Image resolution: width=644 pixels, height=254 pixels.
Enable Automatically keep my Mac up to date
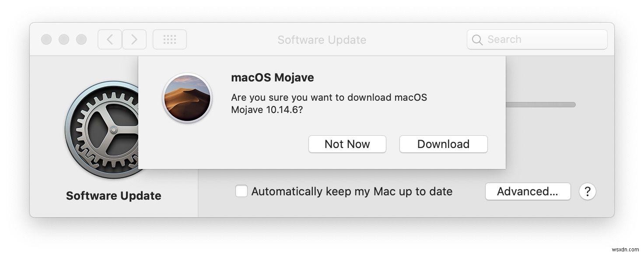(241, 191)
